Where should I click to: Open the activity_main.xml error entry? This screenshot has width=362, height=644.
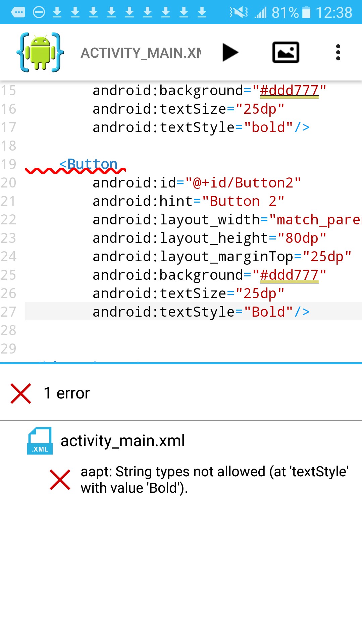[122, 441]
